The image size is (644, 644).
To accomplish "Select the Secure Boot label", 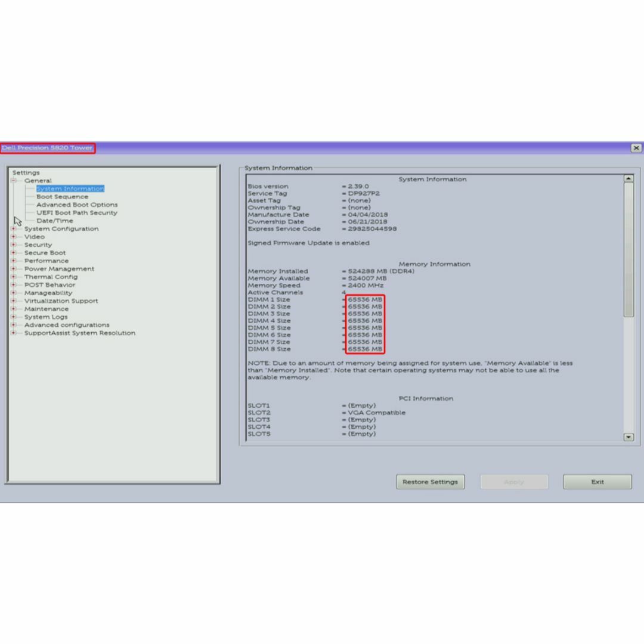I will click(x=45, y=253).
